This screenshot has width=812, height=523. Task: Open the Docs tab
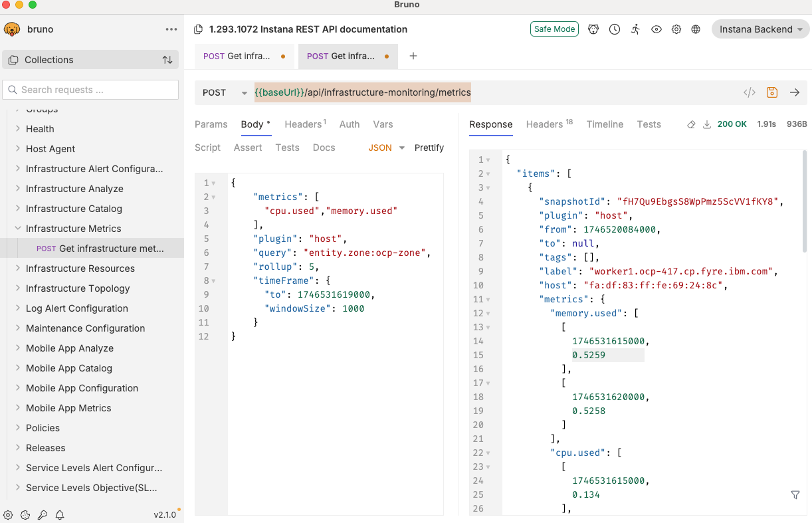(324, 148)
